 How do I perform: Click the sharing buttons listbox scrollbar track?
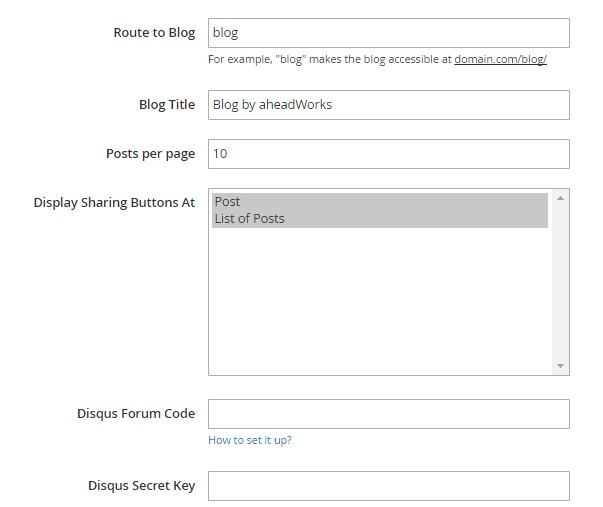pos(560,282)
